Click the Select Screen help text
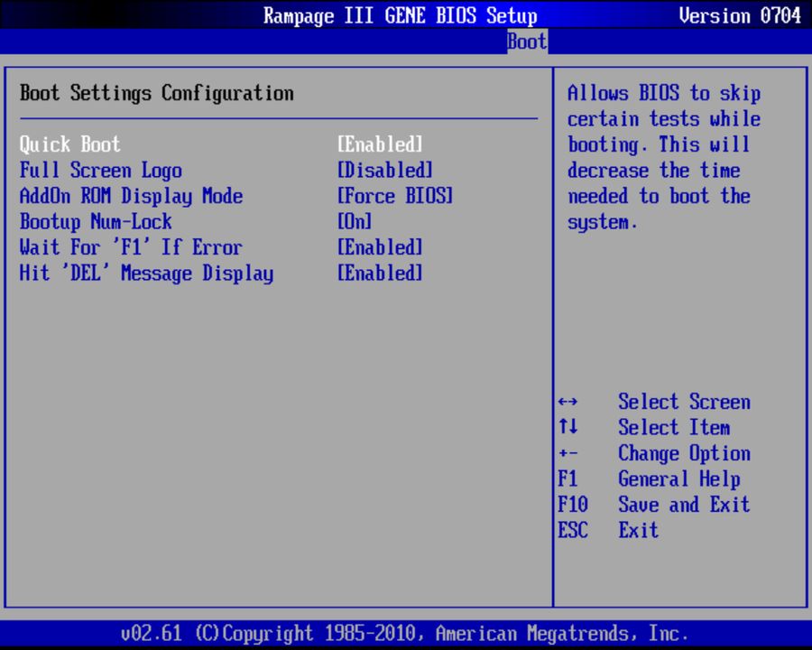Image resolution: width=812 pixels, height=650 pixels. (x=684, y=402)
